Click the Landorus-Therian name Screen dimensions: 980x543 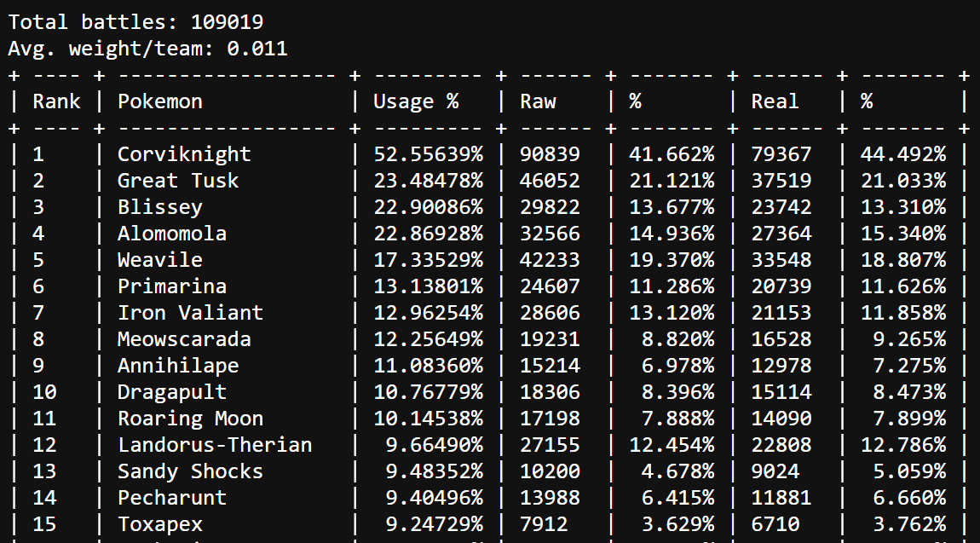coord(215,445)
